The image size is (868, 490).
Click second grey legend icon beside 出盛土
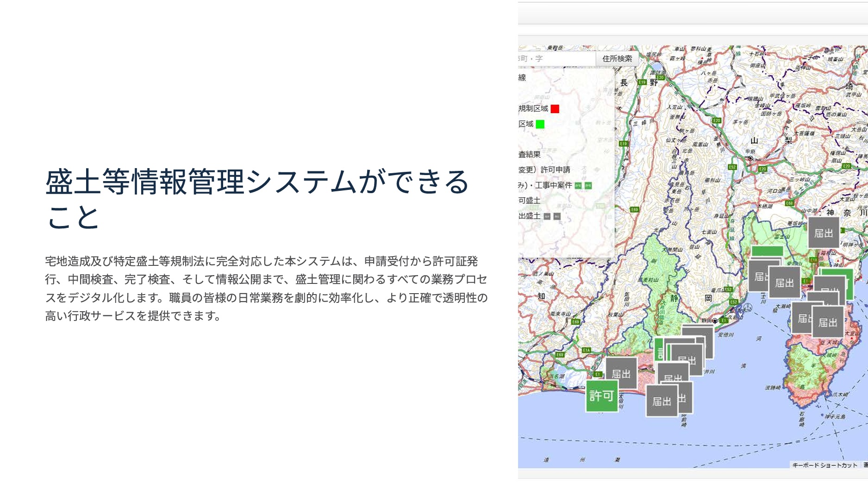click(x=557, y=216)
